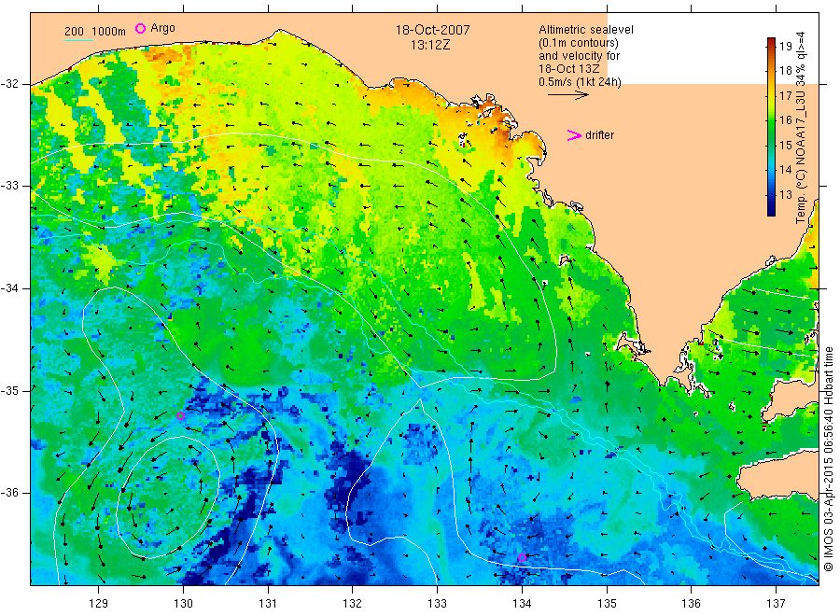840x616 pixels.
Task: Click the 132 longitude axis label
Action: pyautogui.click(x=353, y=603)
